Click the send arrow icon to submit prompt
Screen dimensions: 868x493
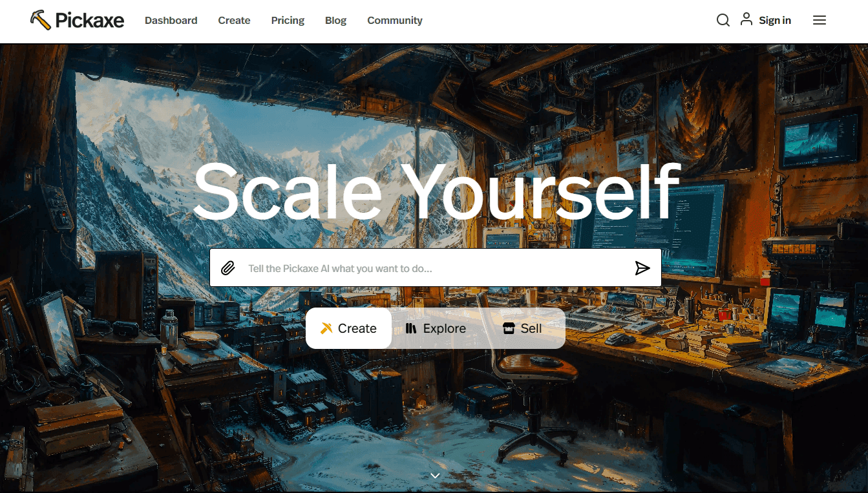(642, 267)
